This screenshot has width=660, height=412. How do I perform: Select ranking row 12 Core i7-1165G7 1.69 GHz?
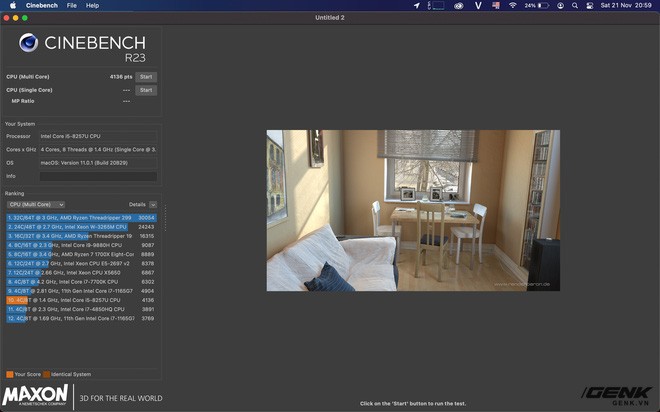(x=82, y=319)
